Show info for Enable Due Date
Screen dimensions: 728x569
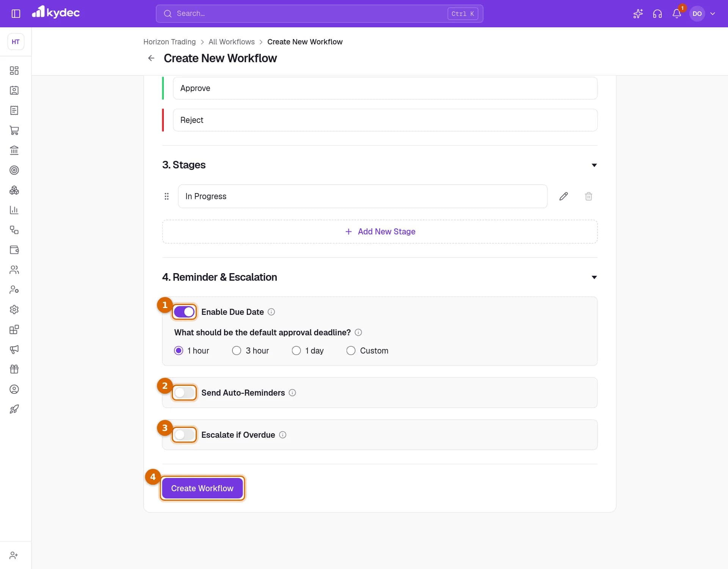(x=271, y=312)
